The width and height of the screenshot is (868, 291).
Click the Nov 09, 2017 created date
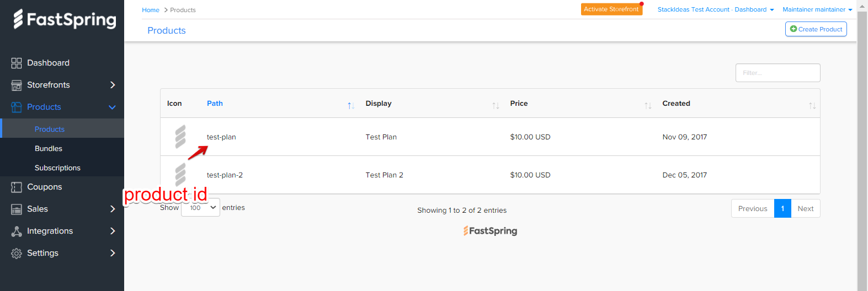(x=684, y=137)
